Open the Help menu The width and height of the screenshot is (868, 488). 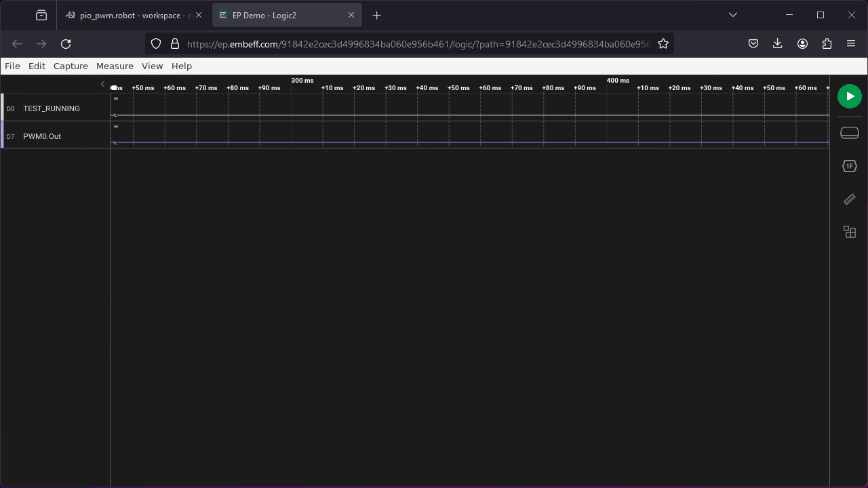(x=182, y=66)
